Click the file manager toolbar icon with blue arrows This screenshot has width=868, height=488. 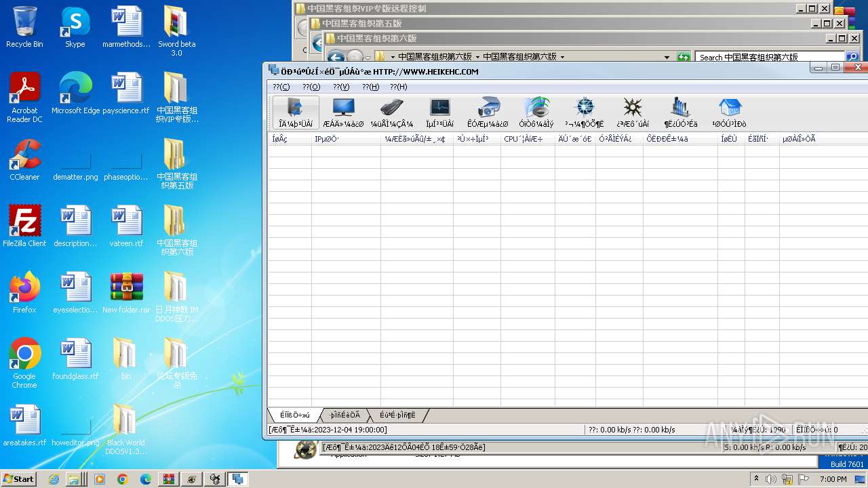[296, 113]
